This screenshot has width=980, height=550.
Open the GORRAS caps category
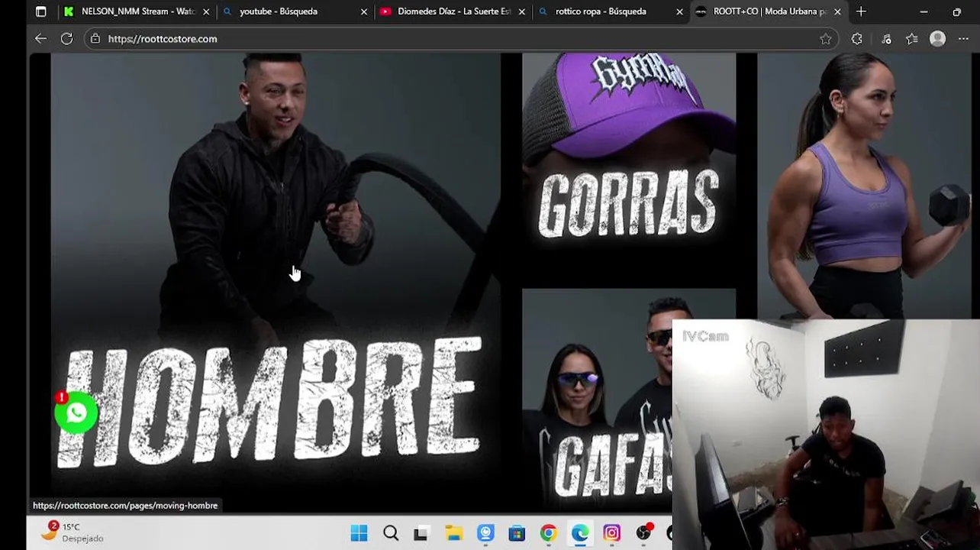click(x=629, y=160)
